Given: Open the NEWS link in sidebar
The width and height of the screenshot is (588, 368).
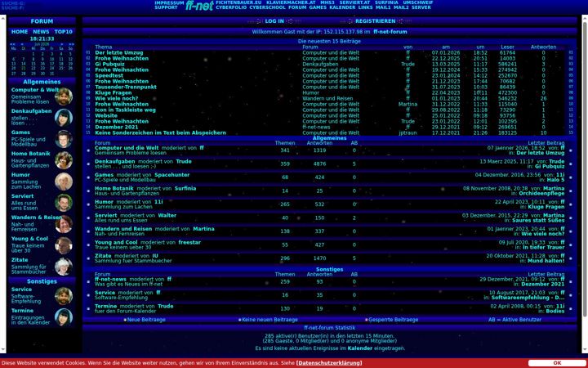Looking at the screenshot, I should 41,32.
